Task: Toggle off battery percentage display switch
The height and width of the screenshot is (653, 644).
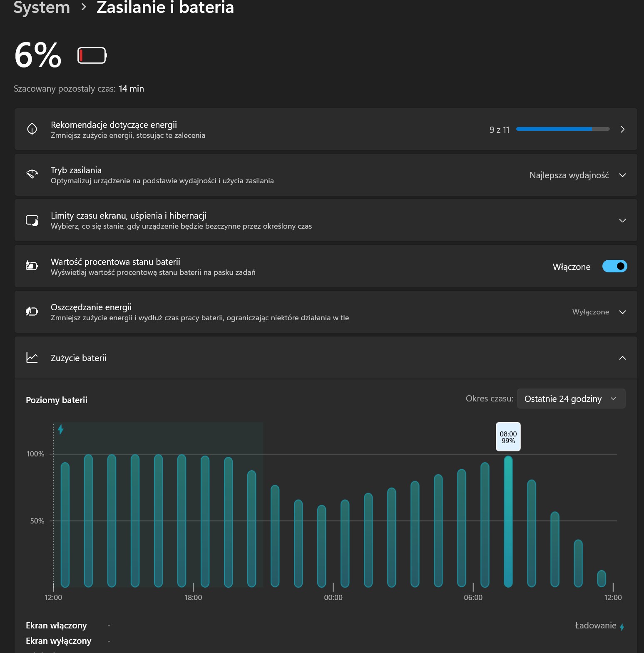Action: pos(614,266)
